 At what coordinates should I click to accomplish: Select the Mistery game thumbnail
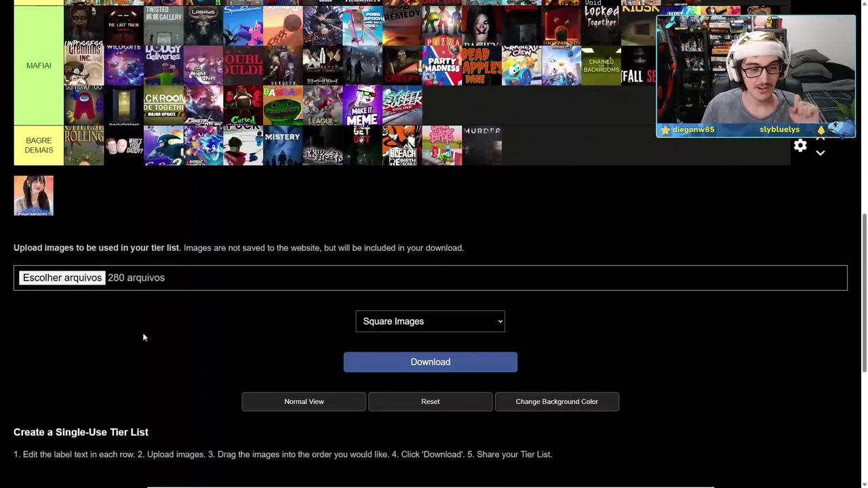tap(283, 145)
